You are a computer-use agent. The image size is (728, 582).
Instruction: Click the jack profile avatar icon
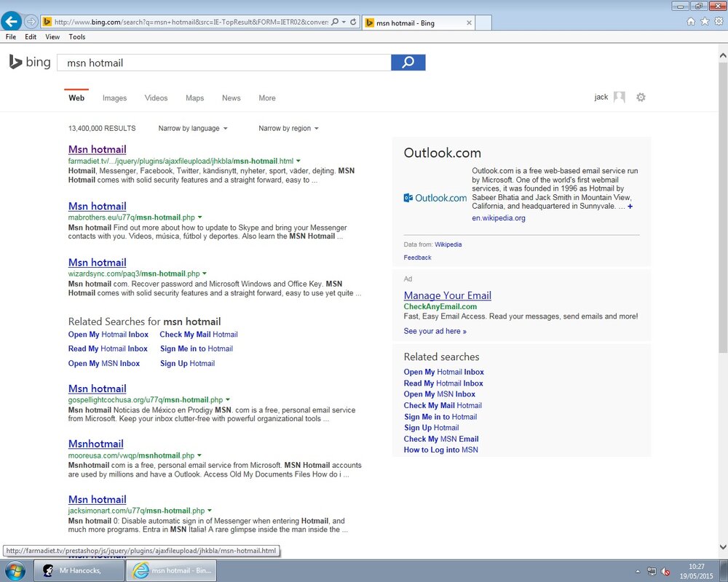point(620,97)
